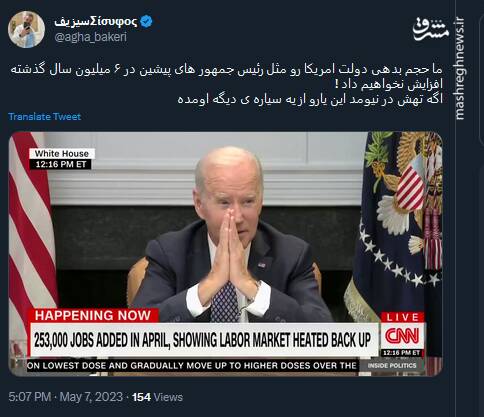Click the first line of Persian tweet text
The width and height of the screenshot is (484, 417).
[226, 70]
